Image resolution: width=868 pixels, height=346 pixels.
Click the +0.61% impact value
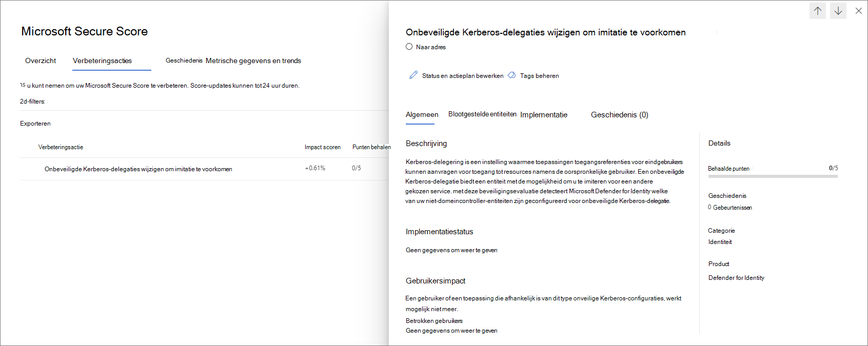click(315, 168)
